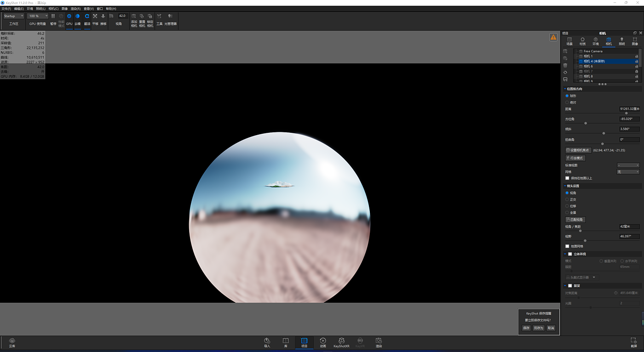The width and height of the screenshot is (644, 352).
Task: Click the 方位角 azimuth slider handle
Action: point(586,123)
